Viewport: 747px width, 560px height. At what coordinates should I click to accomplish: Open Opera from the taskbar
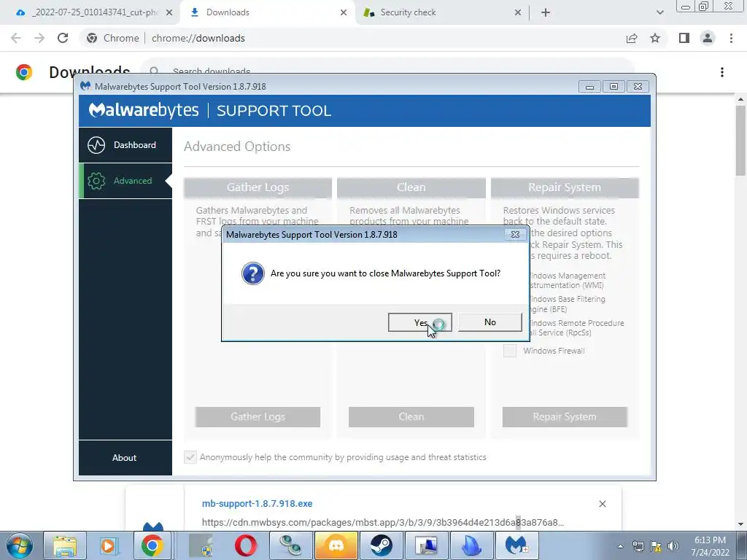pyautogui.click(x=245, y=545)
